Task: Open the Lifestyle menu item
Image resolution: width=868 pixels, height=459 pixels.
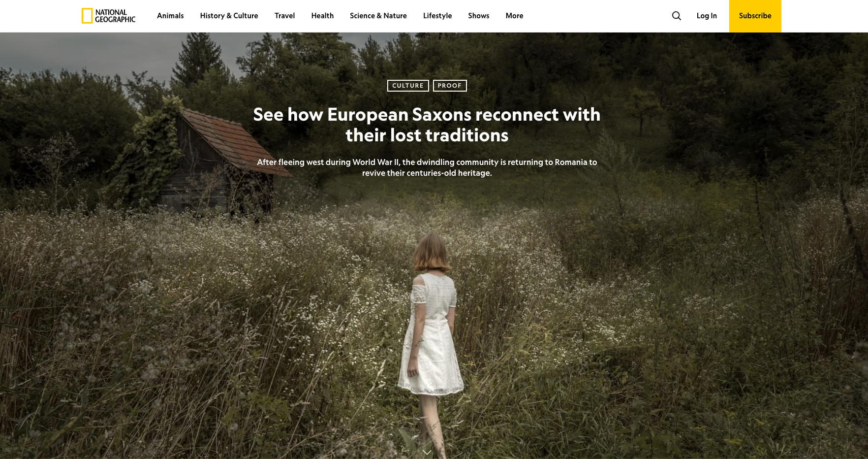Action: [x=437, y=16]
